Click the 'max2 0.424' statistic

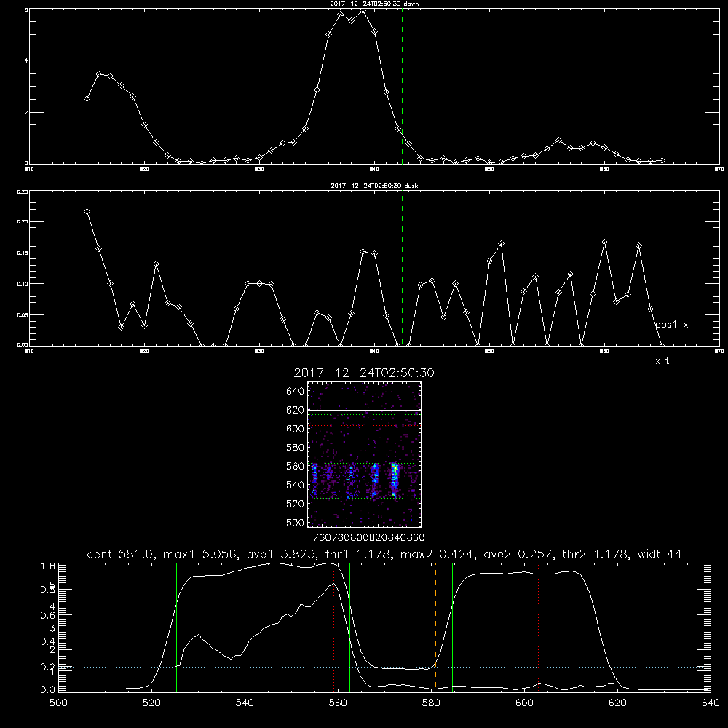[x=437, y=554]
